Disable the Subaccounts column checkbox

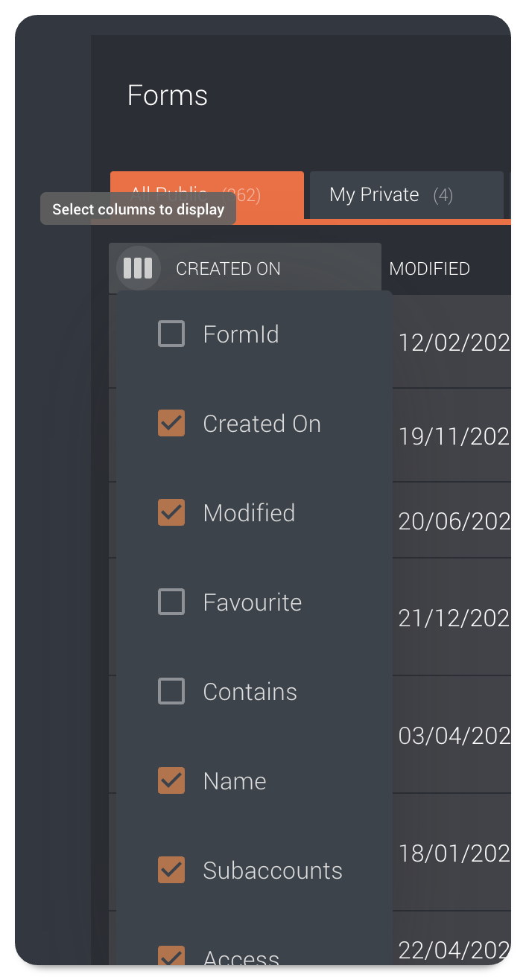pos(171,871)
